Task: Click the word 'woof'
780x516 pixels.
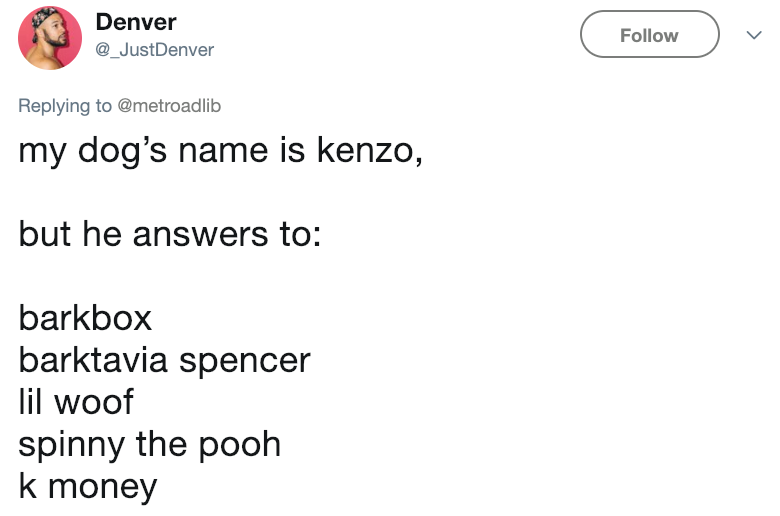Action: coord(94,402)
